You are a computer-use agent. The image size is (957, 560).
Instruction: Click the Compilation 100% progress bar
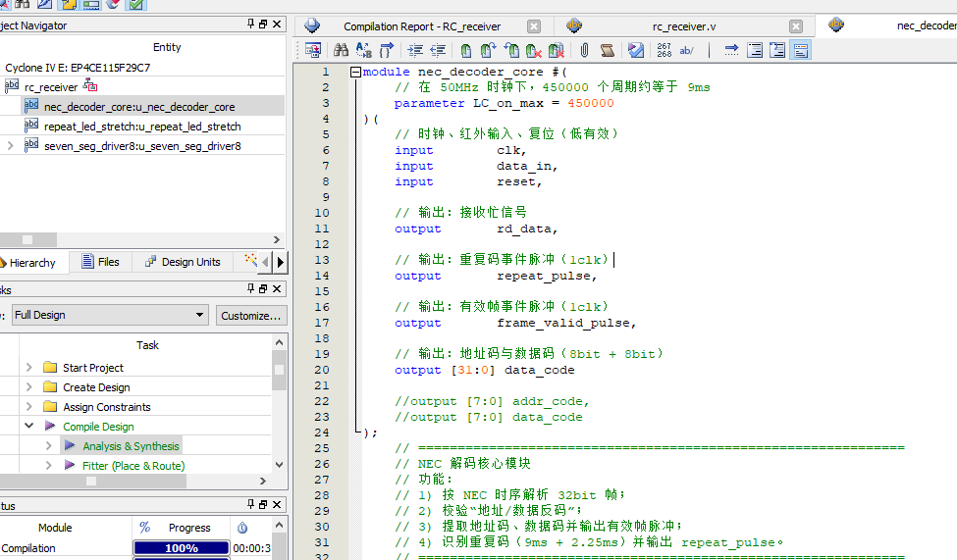[x=182, y=548]
